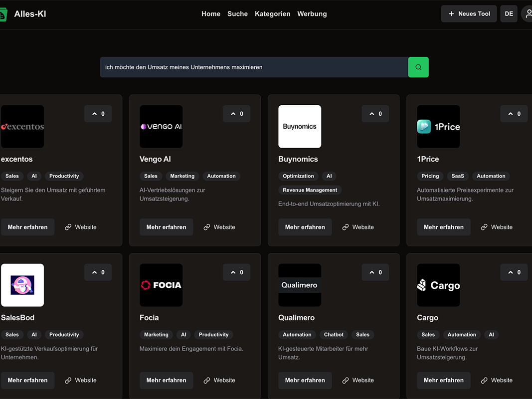Viewport: 532px width, 399px height.
Task: Visit the Focia Website link
Action: 219,381
